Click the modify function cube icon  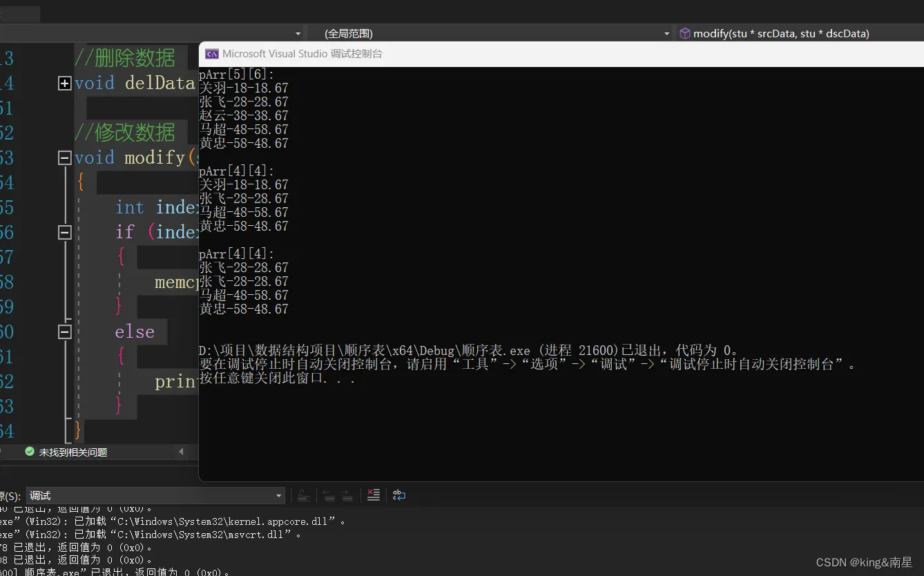click(684, 33)
